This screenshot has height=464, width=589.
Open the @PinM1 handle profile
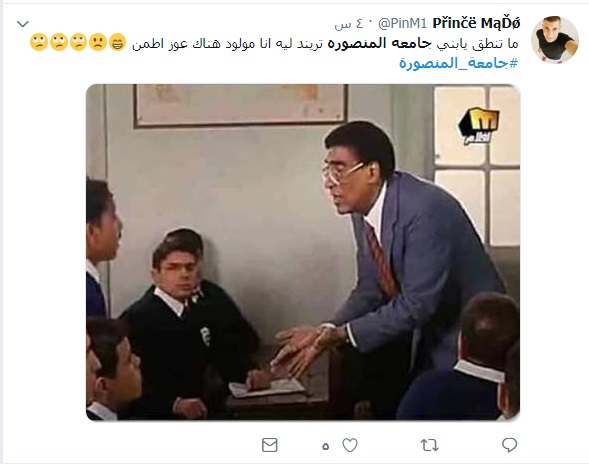(402, 24)
